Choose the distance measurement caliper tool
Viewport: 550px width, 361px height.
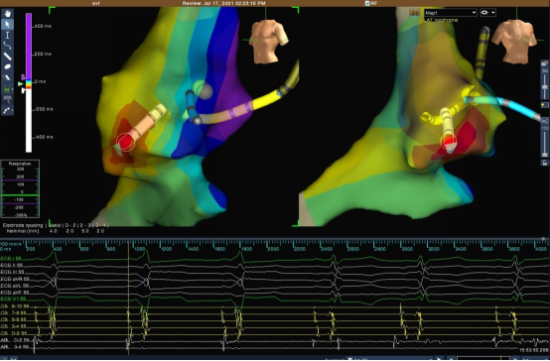point(7,35)
